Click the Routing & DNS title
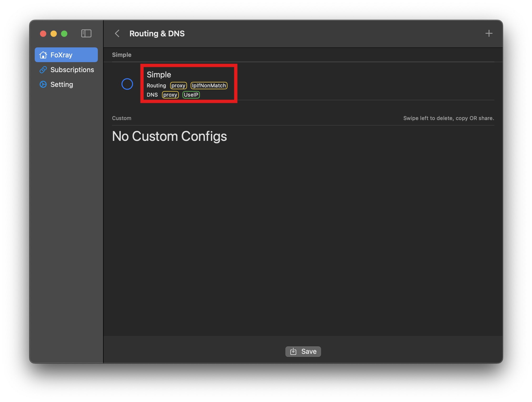The width and height of the screenshot is (532, 402). [157, 33]
